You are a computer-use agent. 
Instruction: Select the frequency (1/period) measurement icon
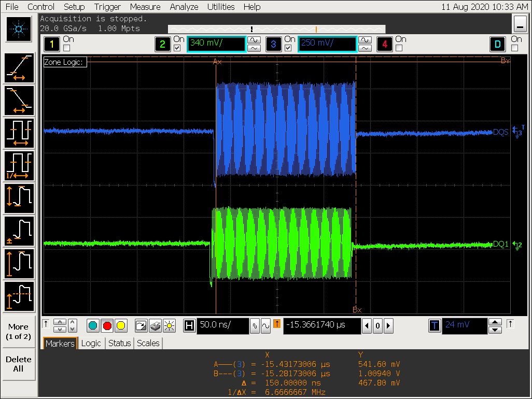click(19, 166)
